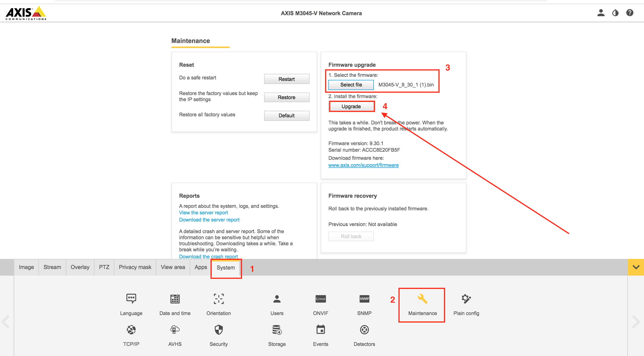This screenshot has height=356, width=644.
Task: Open the axis.com support firmware link
Action: click(x=363, y=165)
